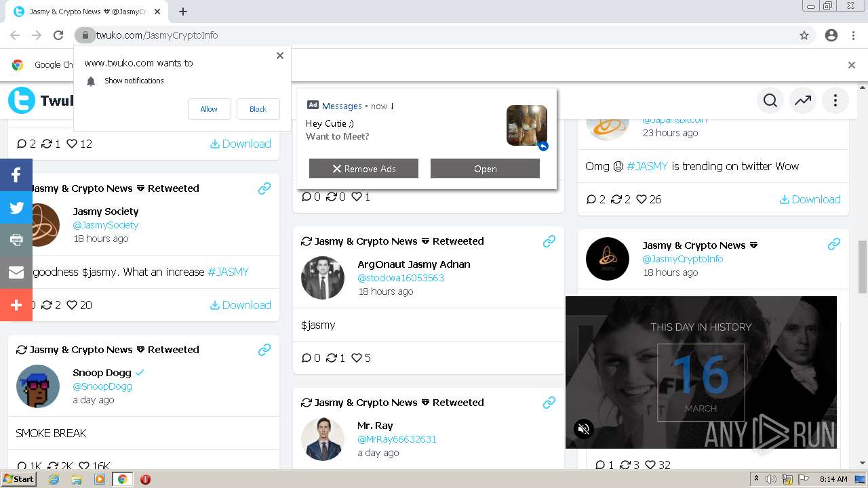
Task: Click the email share sidebar icon
Action: (x=16, y=272)
